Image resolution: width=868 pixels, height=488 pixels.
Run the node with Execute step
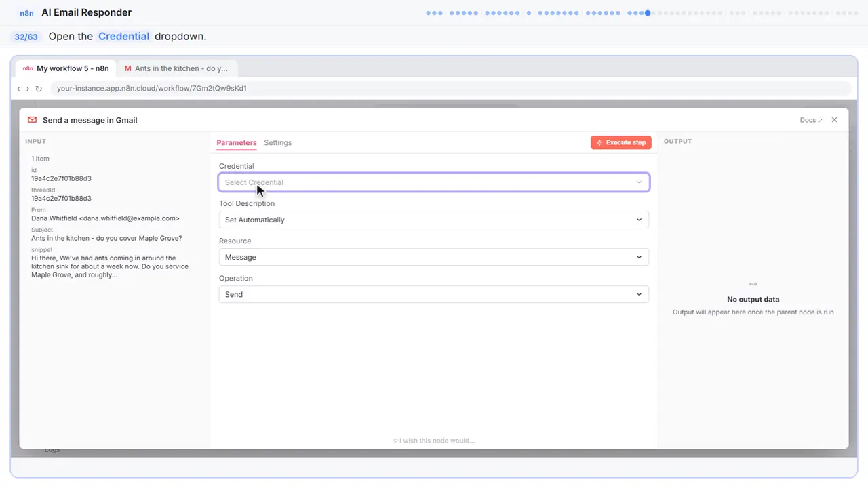click(621, 142)
